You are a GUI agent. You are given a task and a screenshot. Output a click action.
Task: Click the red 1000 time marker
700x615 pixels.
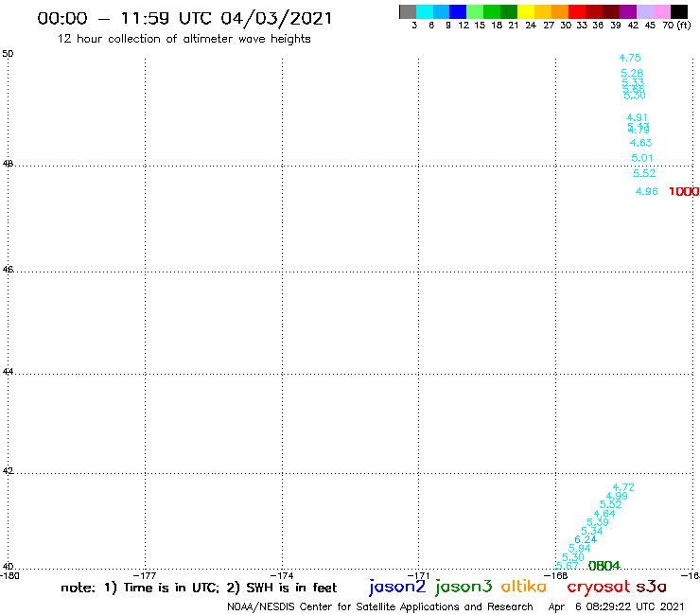pyautogui.click(x=684, y=192)
